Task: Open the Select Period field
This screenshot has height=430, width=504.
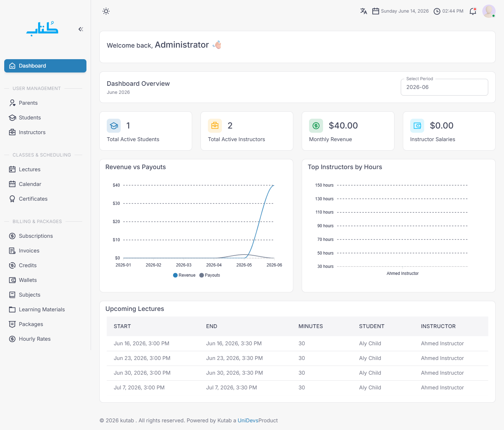Action: click(x=444, y=87)
